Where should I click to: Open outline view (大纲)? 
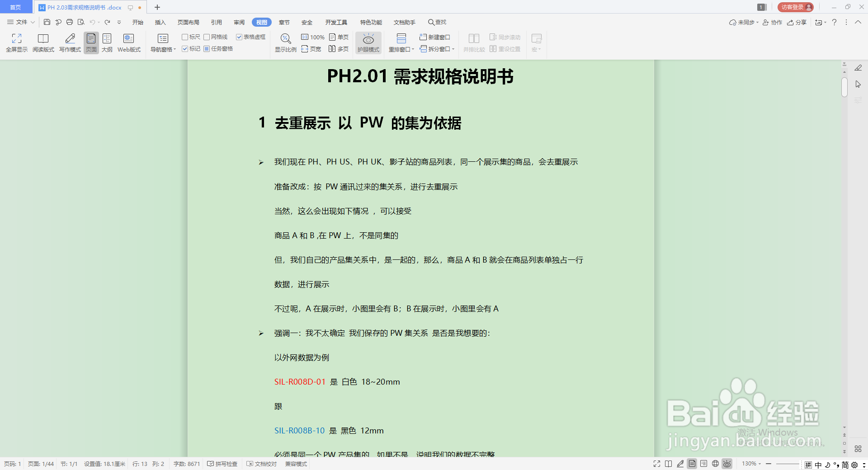107,42
